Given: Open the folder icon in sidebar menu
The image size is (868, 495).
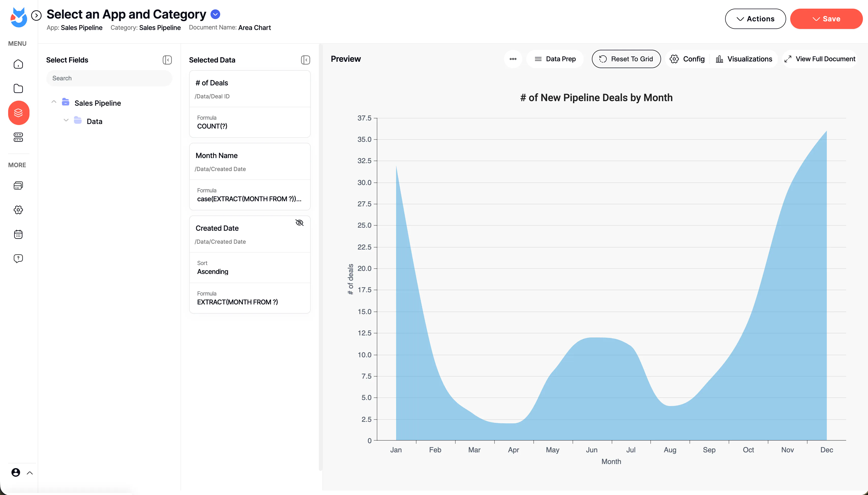Looking at the screenshot, I should tap(18, 88).
